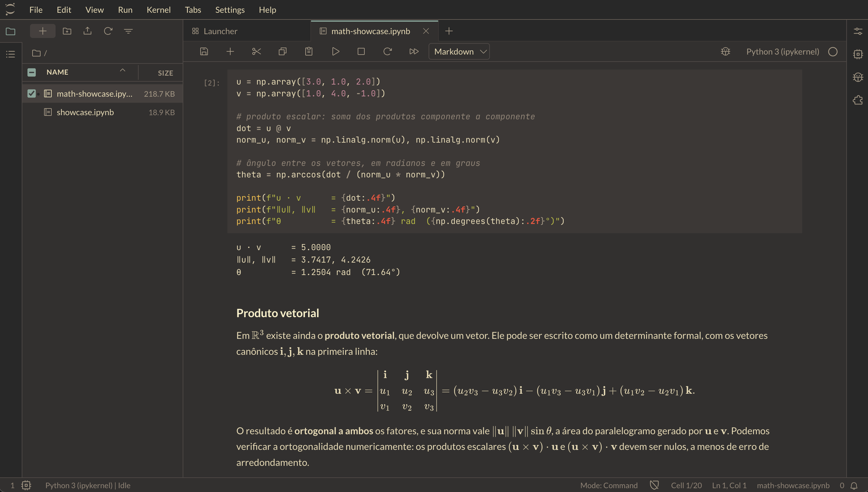The width and height of the screenshot is (868, 492).
Task: Open the extension manager puzzle icon
Action: point(857,100)
